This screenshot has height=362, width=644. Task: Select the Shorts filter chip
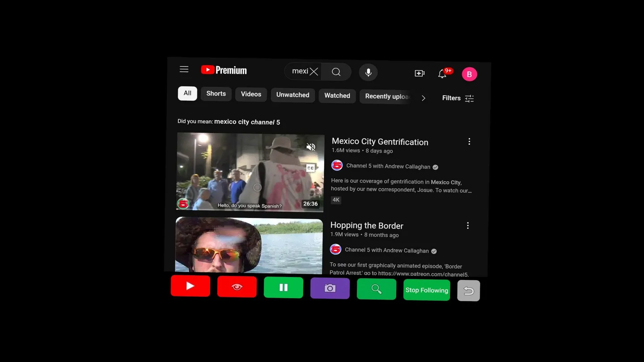[x=216, y=94]
